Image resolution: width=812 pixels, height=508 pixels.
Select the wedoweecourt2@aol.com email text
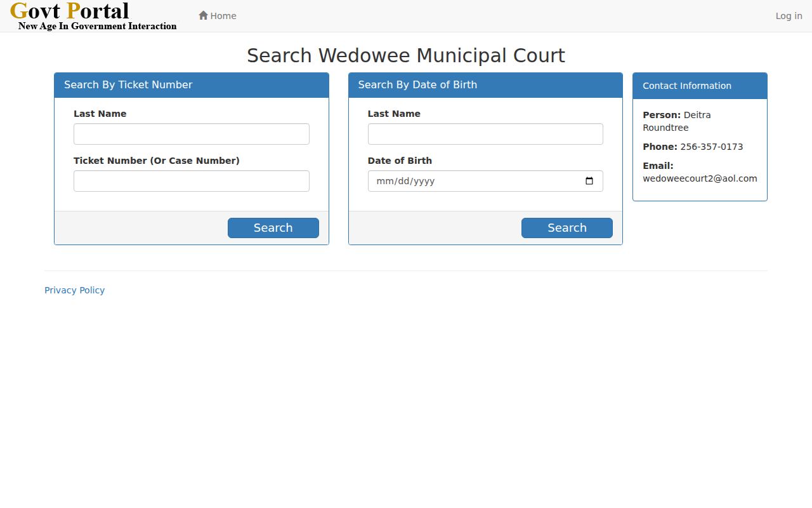coord(700,178)
